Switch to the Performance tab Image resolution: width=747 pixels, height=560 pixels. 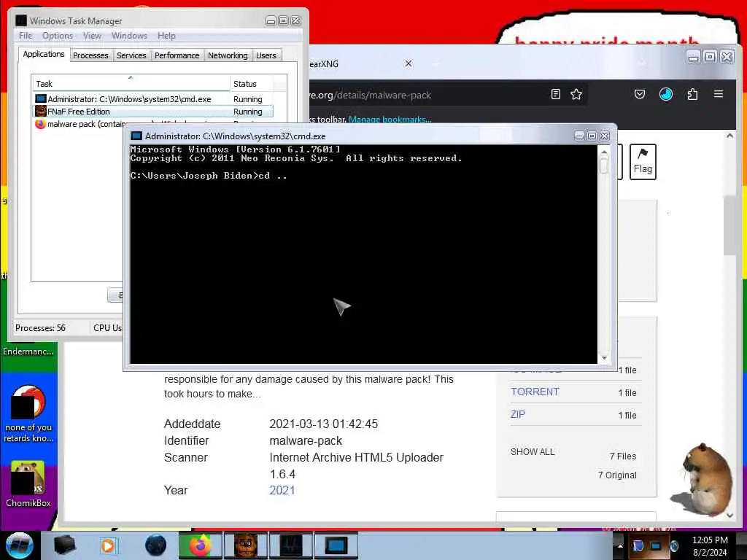(177, 55)
